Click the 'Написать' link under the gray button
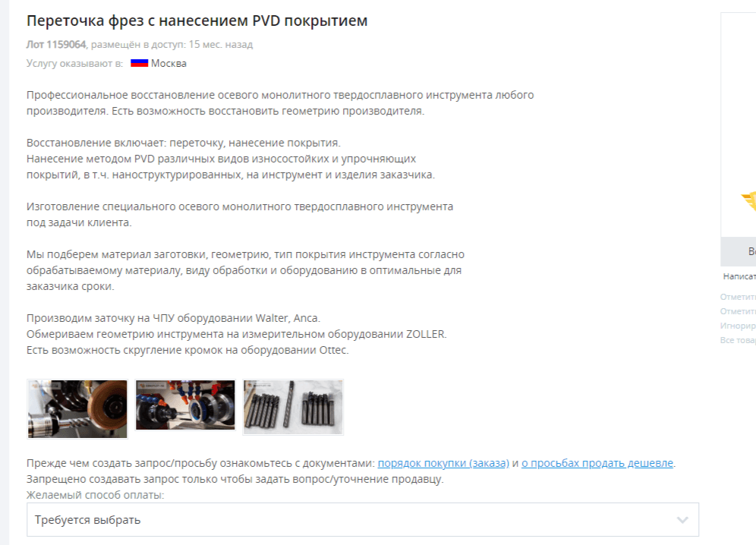The height and width of the screenshot is (545, 756). pyautogui.click(x=739, y=276)
